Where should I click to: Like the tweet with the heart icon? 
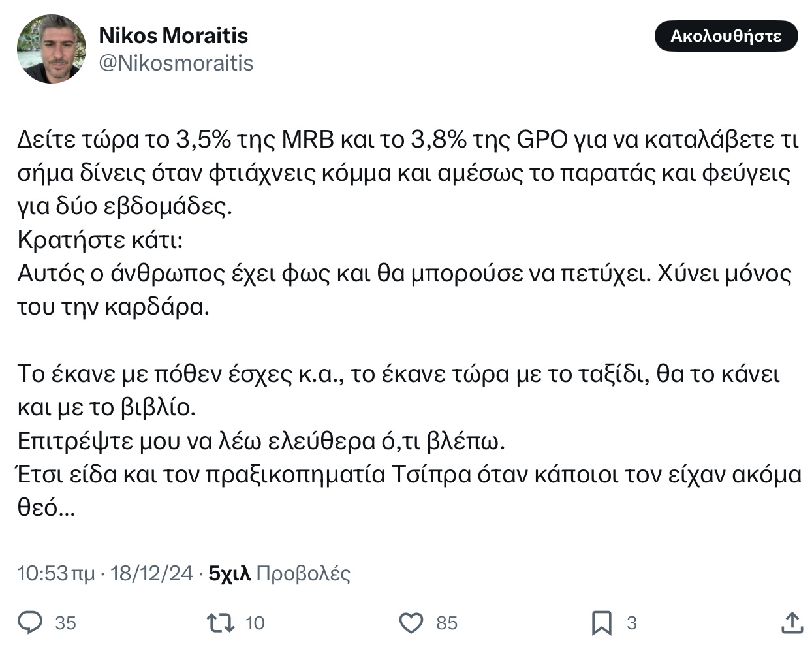[411, 623]
